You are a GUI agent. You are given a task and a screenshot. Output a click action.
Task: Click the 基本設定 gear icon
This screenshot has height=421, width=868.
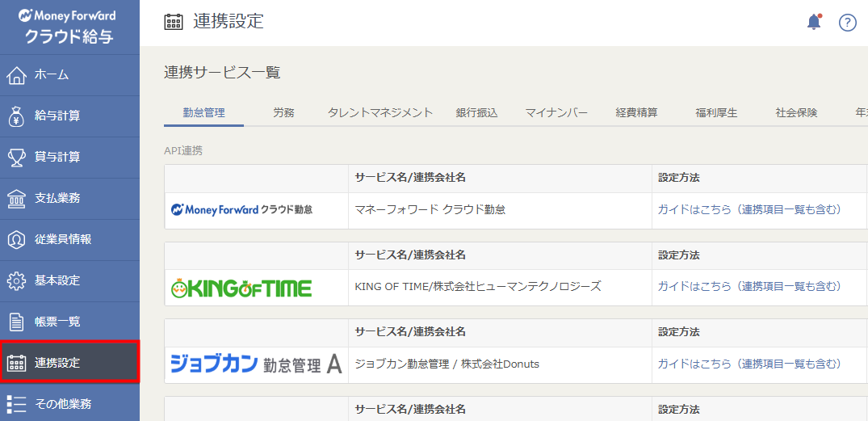click(x=17, y=280)
